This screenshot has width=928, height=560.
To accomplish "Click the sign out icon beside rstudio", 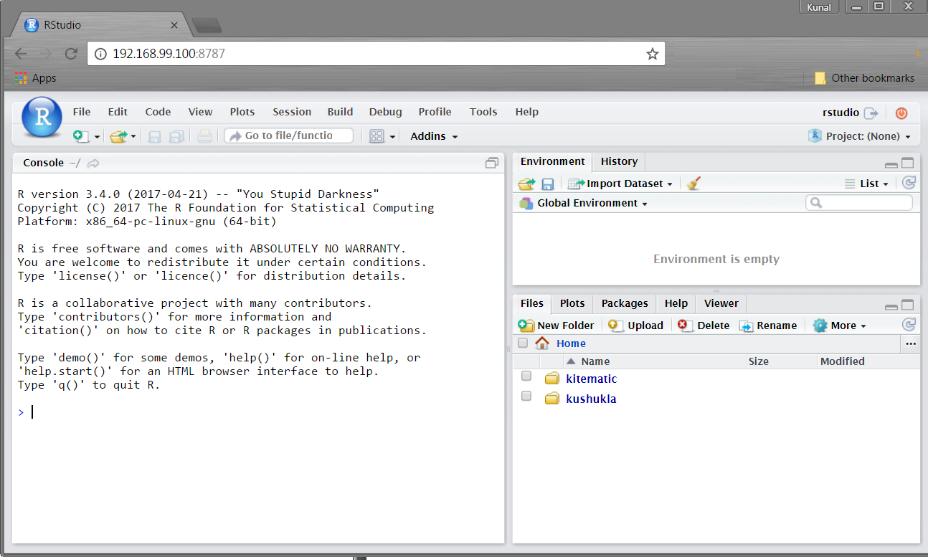I will [871, 113].
